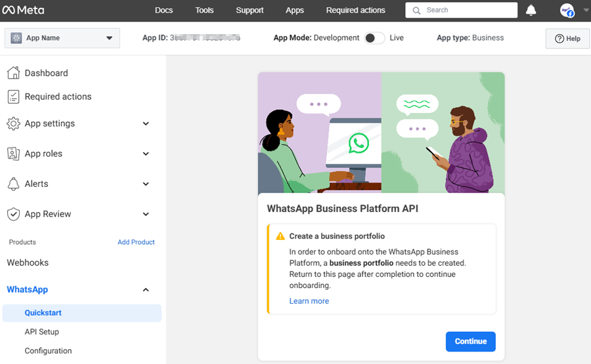The image size is (591, 364).
Task: Collapse the WhatsApp section chevron
Action: coord(146,289)
